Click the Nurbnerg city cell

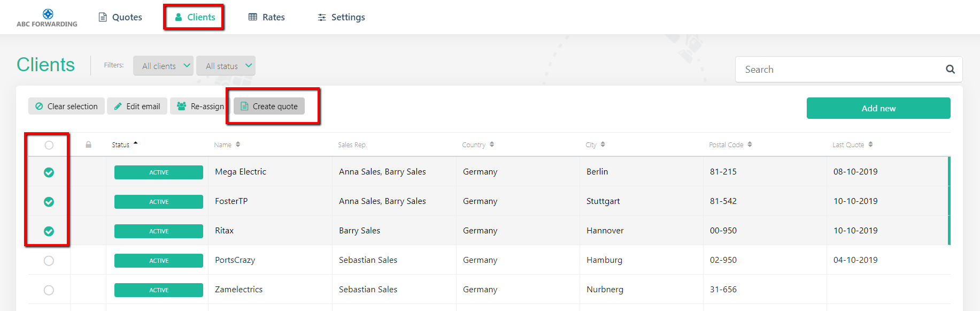coord(605,290)
